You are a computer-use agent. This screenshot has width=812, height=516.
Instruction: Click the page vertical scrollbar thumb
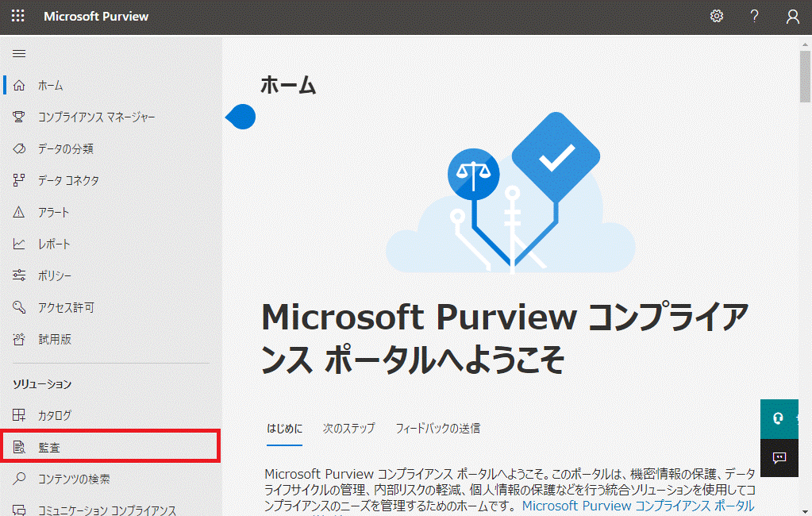coord(805,77)
